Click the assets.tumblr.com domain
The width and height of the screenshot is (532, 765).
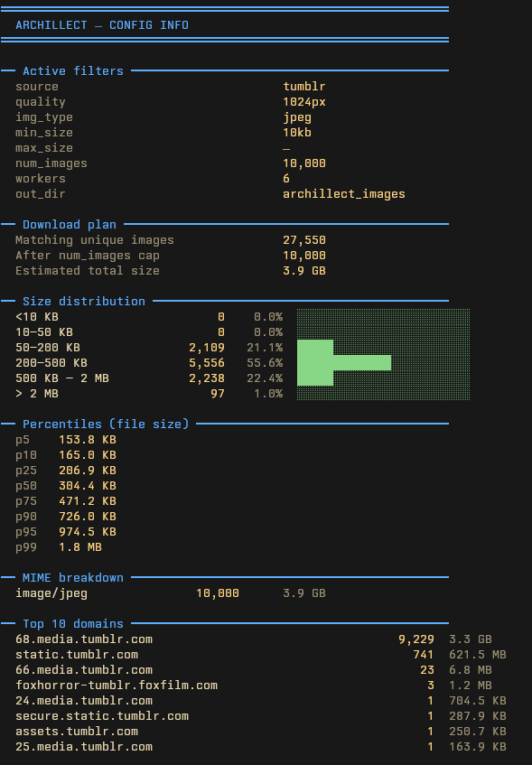coord(77,732)
